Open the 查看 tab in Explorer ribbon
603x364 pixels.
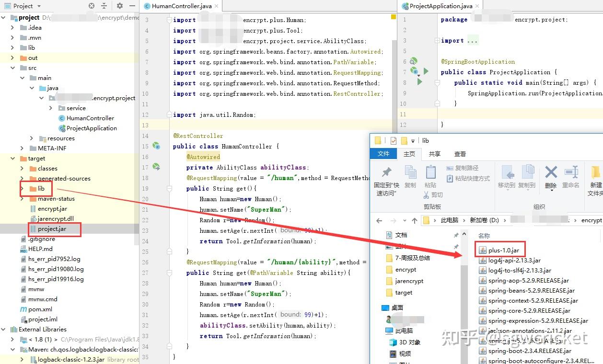(460, 154)
